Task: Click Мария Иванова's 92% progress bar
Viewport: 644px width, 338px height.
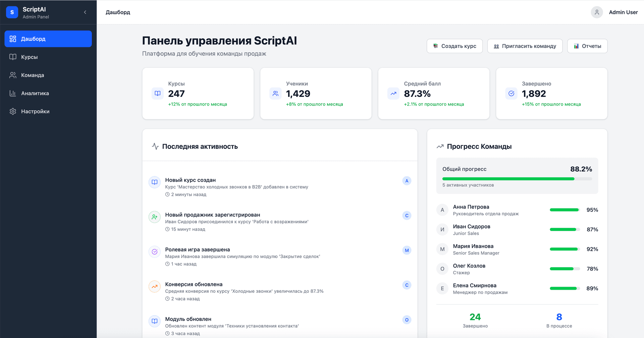Action: coord(565,249)
